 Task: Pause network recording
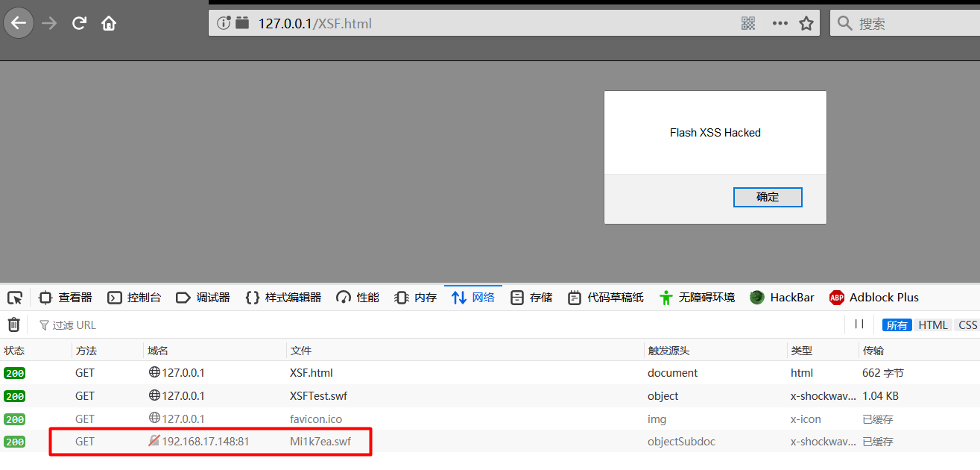[859, 324]
